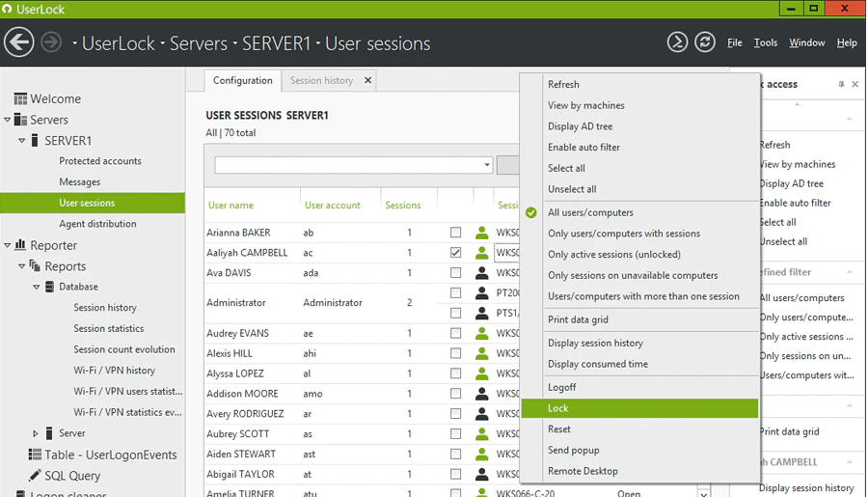Click the SQL Query pencil icon

coord(35,476)
